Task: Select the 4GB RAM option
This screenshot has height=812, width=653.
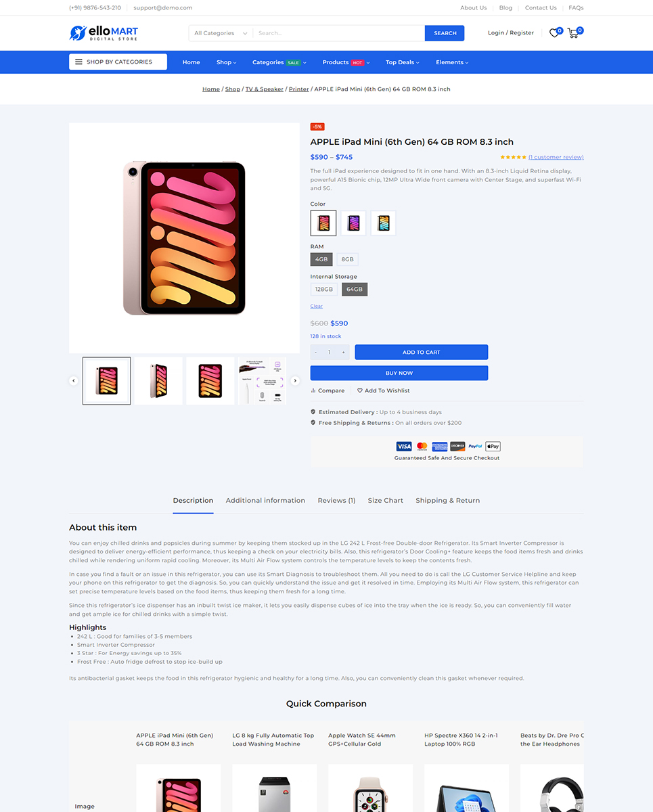Action: pyautogui.click(x=321, y=259)
